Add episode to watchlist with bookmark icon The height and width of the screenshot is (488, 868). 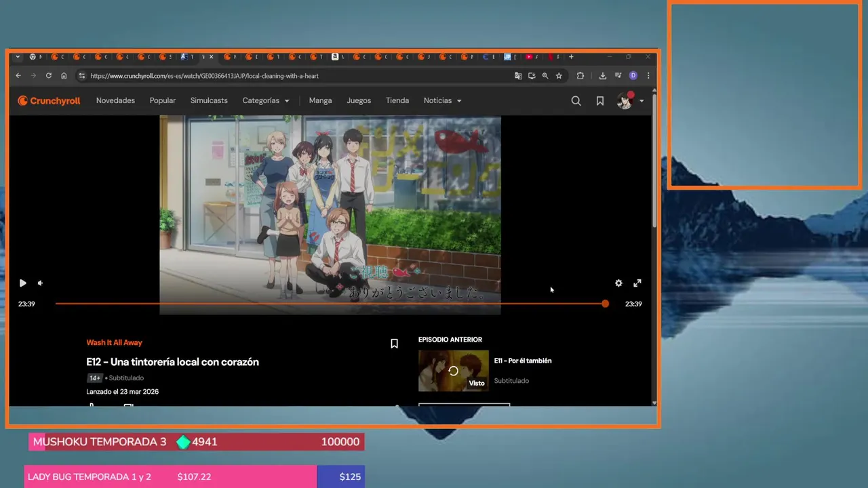click(x=394, y=344)
